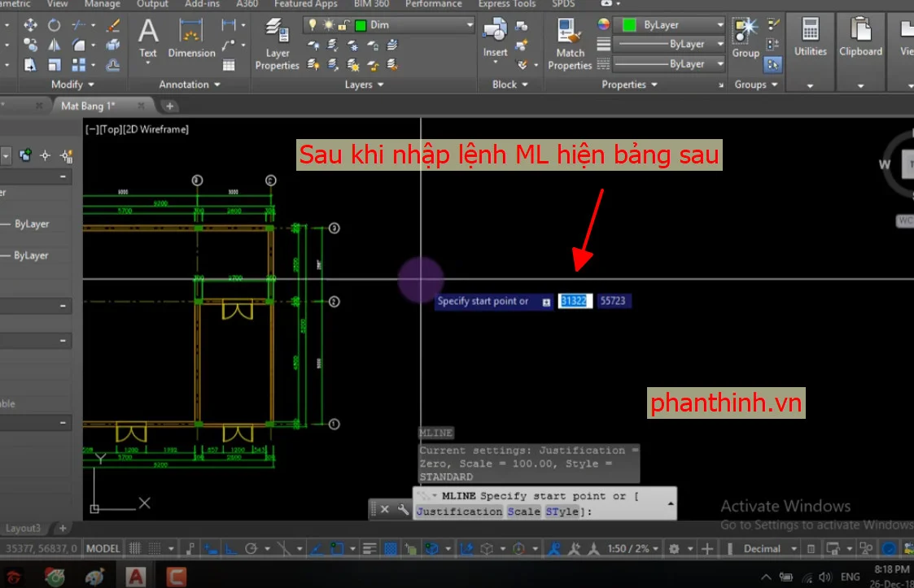
Task: Click STyle option in command line
Action: click(562, 512)
